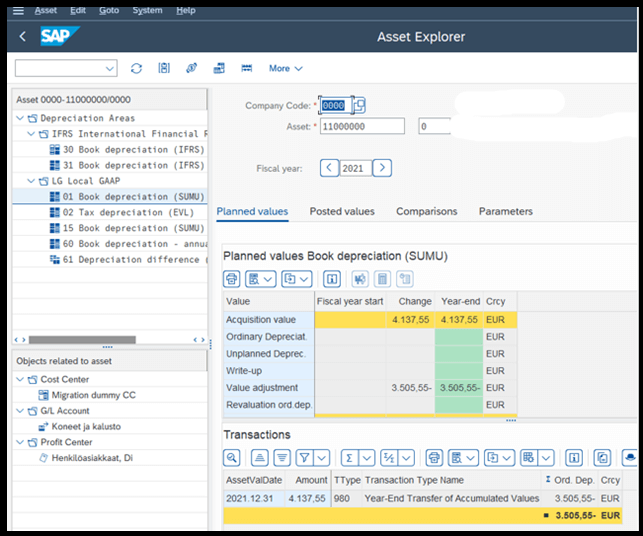
Task: Open the Help menu
Action: tap(185, 10)
